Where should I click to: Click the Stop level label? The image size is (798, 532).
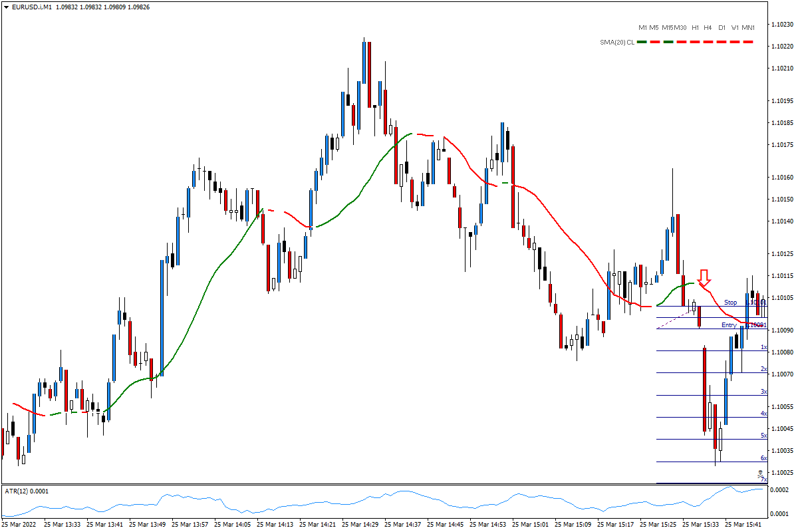click(x=731, y=303)
